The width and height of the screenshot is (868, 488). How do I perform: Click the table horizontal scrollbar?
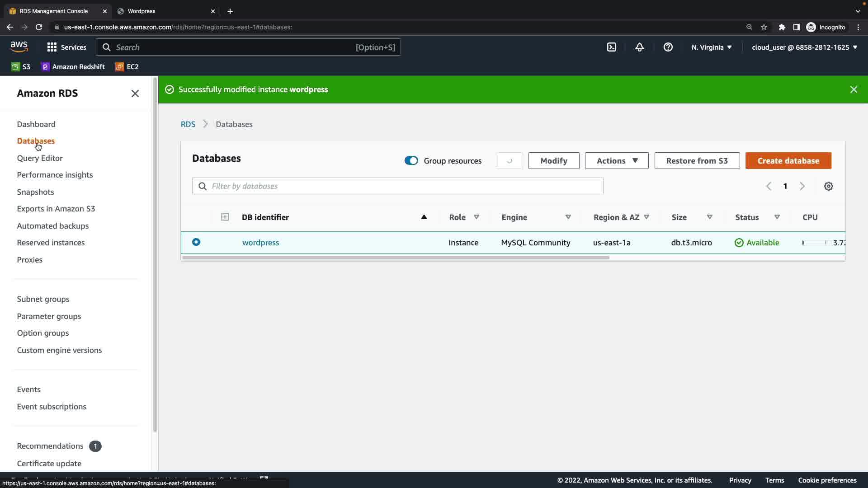tap(396, 258)
